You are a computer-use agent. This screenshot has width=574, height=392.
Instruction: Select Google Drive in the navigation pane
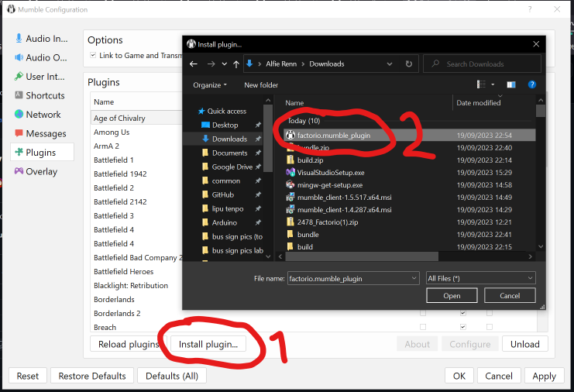(232, 167)
